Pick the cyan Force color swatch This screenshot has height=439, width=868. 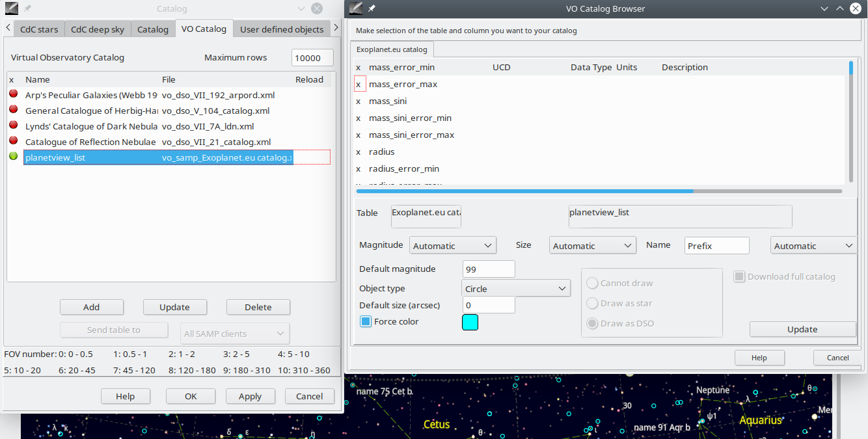pos(470,322)
